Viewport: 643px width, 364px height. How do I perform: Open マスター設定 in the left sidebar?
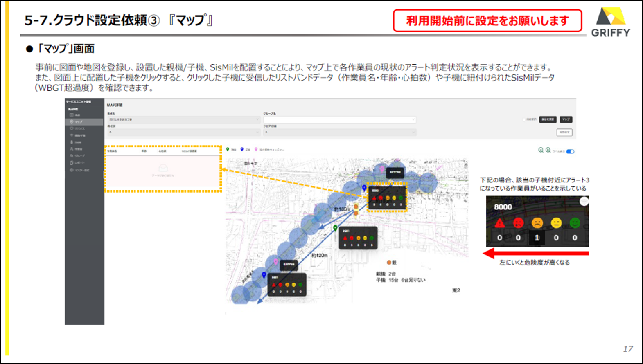click(84, 170)
